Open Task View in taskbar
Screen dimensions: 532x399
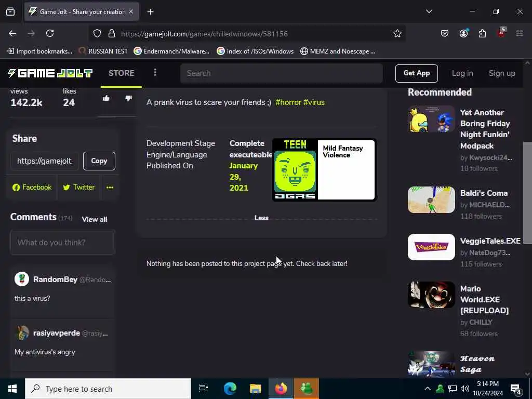(x=203, y=389)
